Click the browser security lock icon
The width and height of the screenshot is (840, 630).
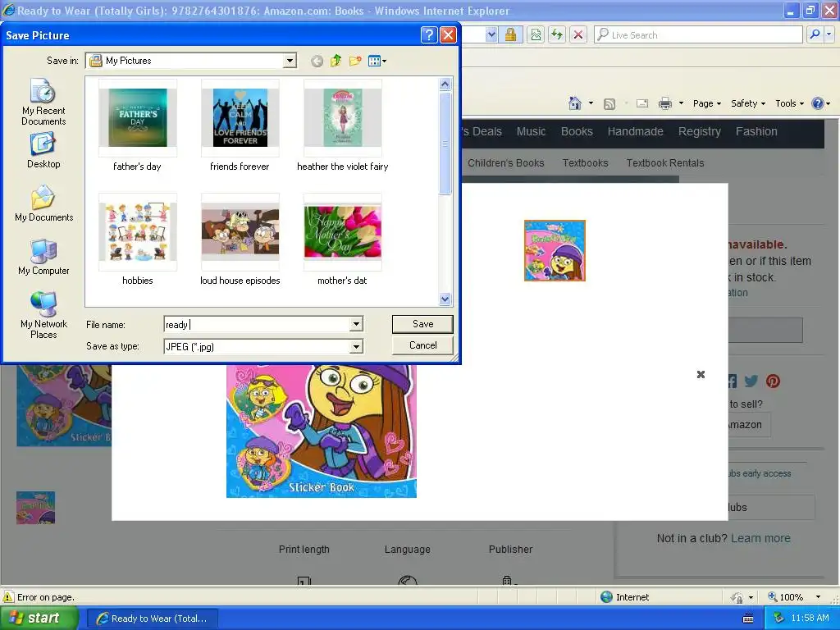[x=510, y=34]
